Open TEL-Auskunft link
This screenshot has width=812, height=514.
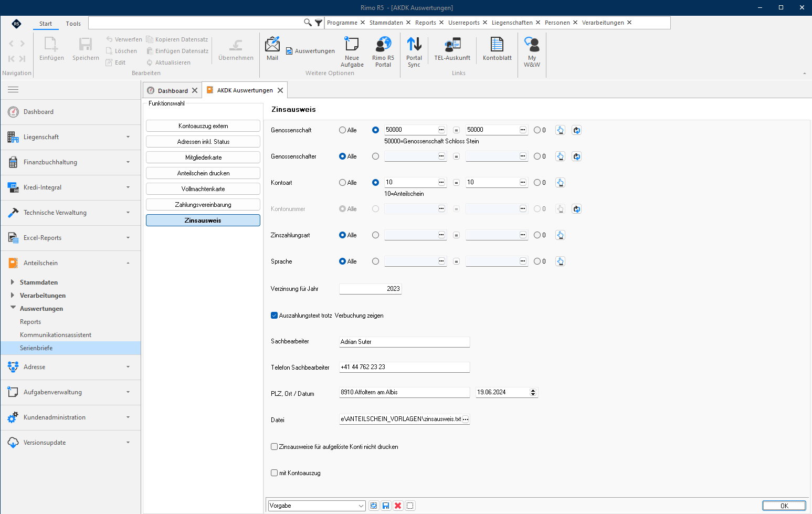point(452,49)
